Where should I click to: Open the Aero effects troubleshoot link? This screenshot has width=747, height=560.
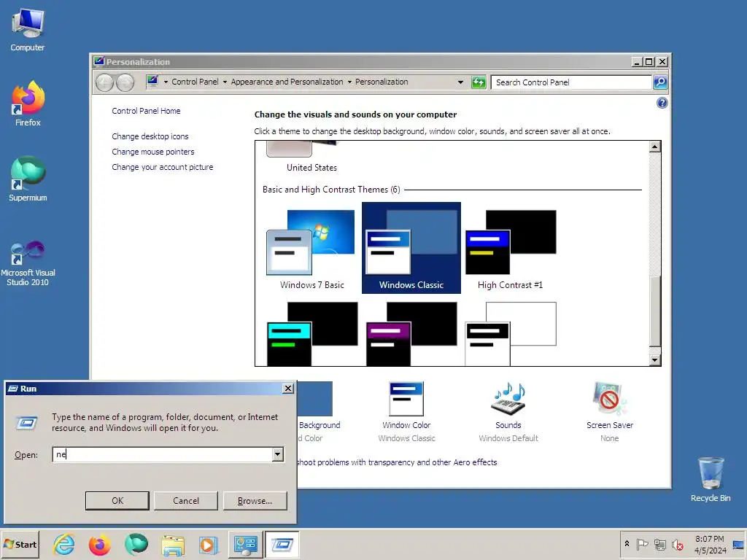pyautogui.click(x=396, y=462)
